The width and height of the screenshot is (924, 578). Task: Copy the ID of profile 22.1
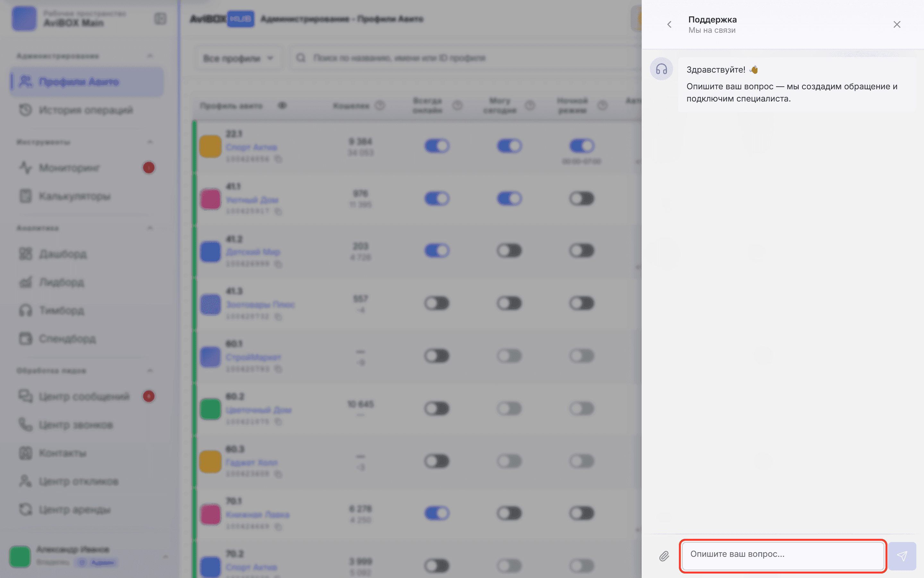(x=278, y=159)
